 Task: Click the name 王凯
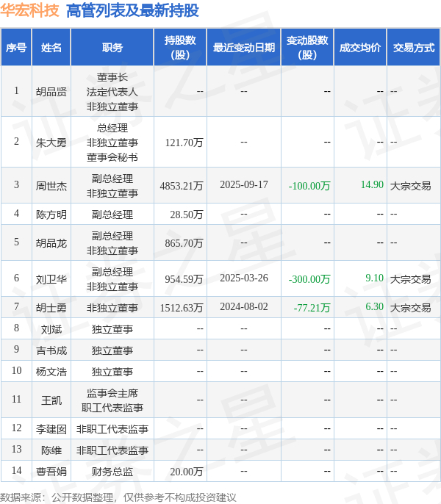pyautogui.click(x=51, y=400)
